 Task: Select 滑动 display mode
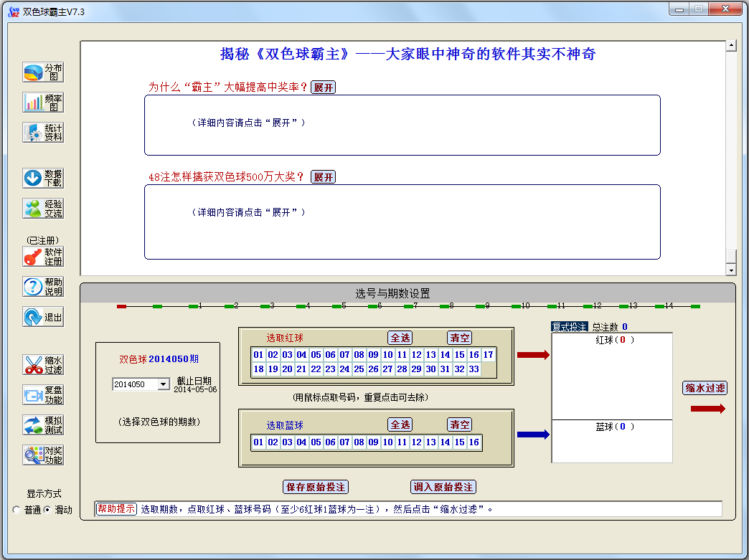[x=47, y=510]
